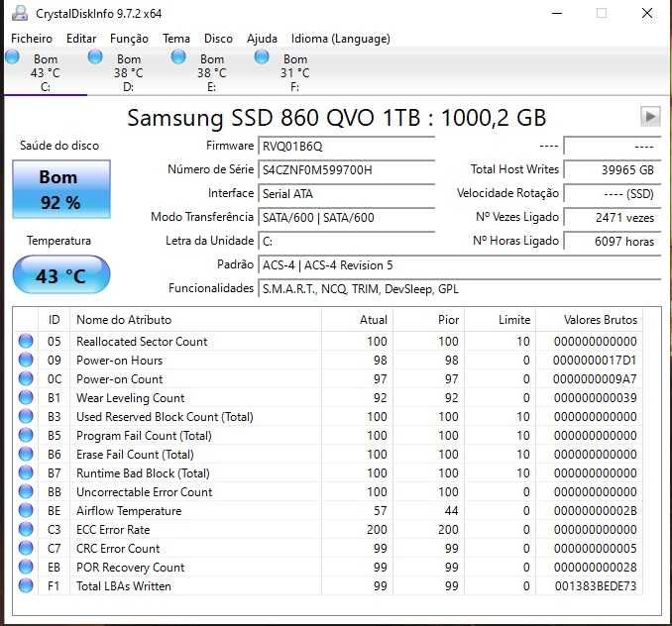This screenshot has width=672, height=626.
Task: Click status orb of Reallocated Sector Count row
Action: (26, 341)
